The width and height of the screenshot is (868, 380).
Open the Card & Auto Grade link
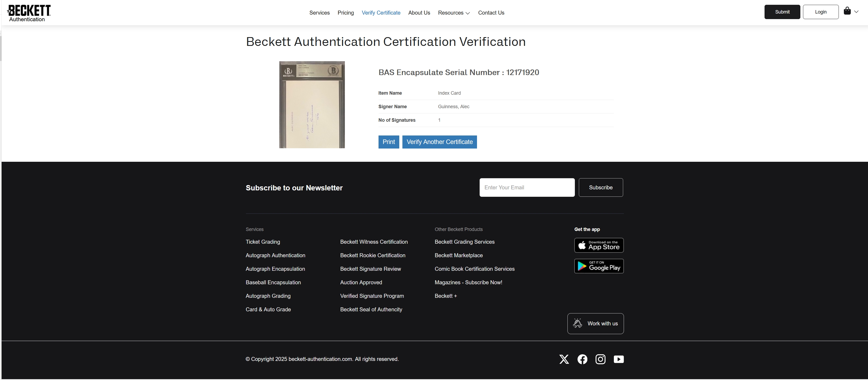(x=268, y=309)
